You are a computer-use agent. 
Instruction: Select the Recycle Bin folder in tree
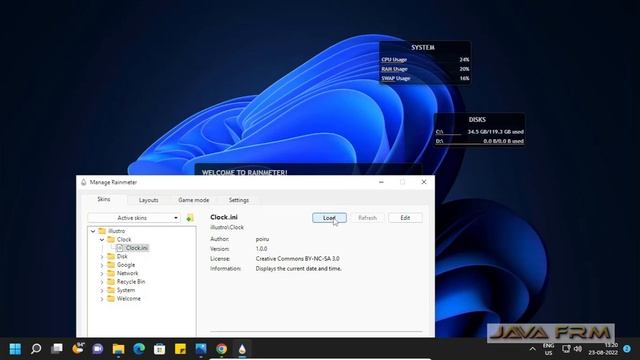[131, 282]
